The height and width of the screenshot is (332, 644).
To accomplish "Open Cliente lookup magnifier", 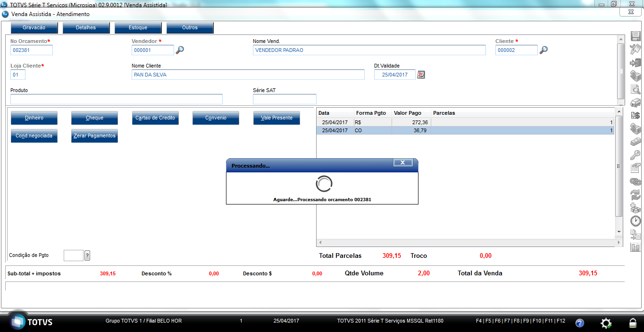I will point(544,50).
